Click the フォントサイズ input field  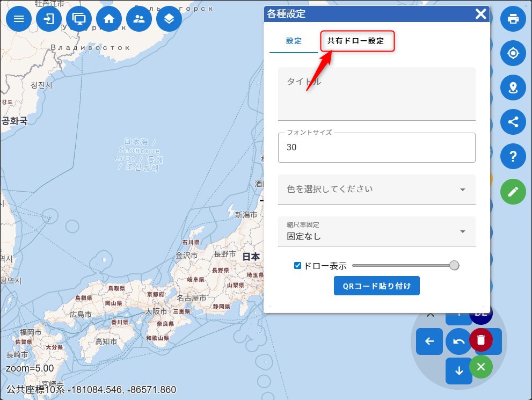click(x=376, y=148)
